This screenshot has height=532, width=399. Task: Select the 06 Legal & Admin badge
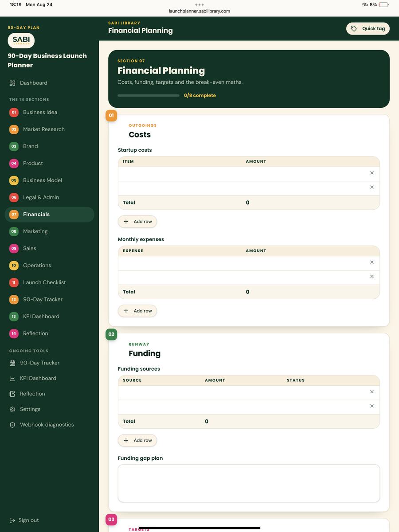point(14,197)
